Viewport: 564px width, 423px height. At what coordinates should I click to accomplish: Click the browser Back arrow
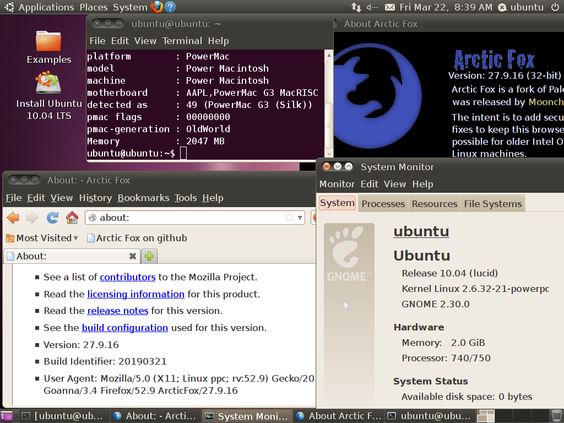pyautogui.click(x=13, y=218)
